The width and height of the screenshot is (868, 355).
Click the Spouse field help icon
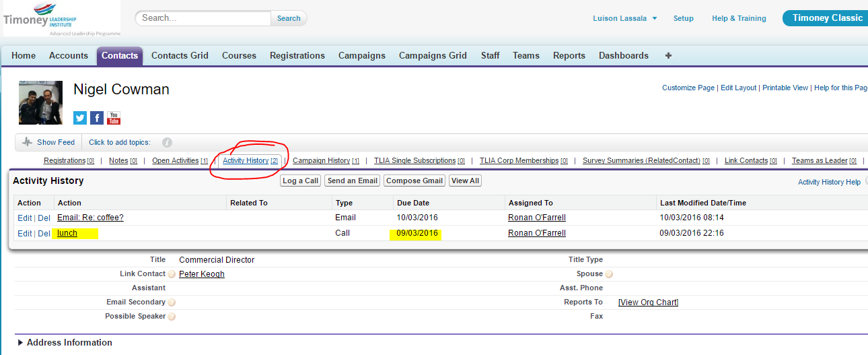609,274
